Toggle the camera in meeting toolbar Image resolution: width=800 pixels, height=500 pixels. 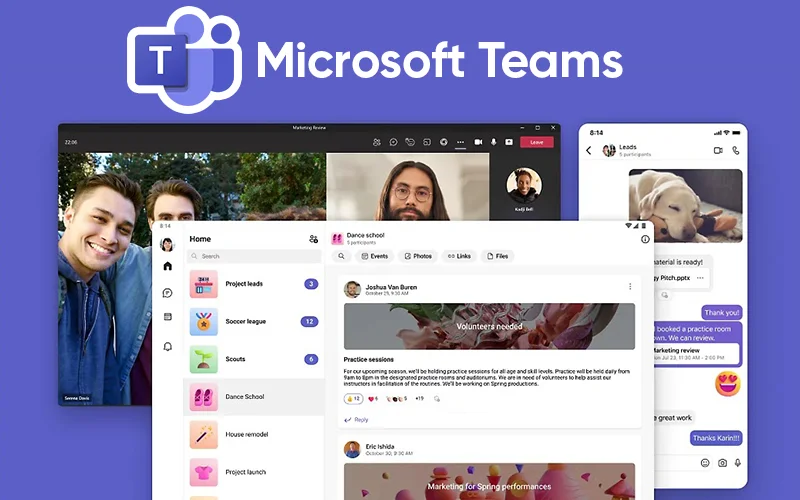tap(478, 142)
